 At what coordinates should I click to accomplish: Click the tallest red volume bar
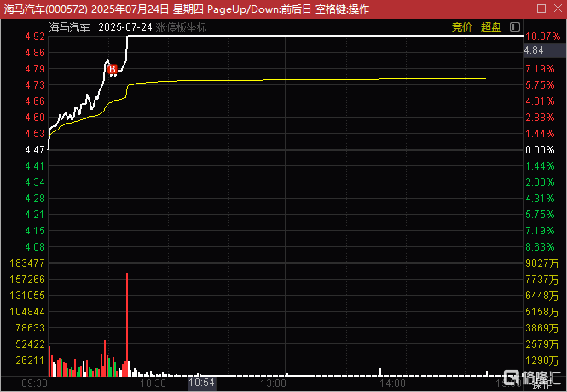pyautogui.click(x=127, y=324)
